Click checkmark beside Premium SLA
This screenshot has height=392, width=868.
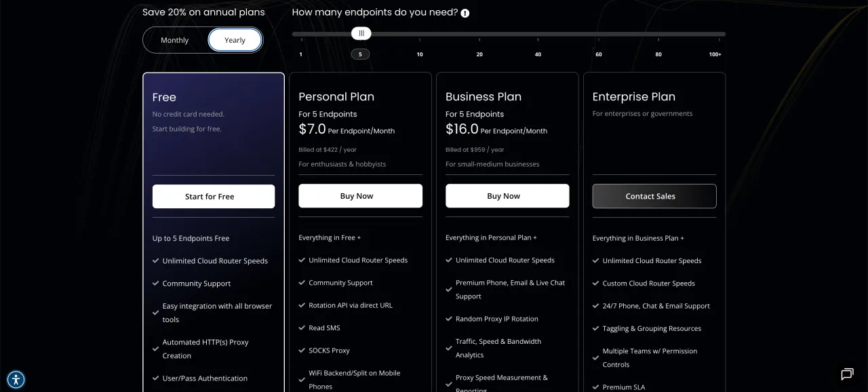tap(595, 387)
